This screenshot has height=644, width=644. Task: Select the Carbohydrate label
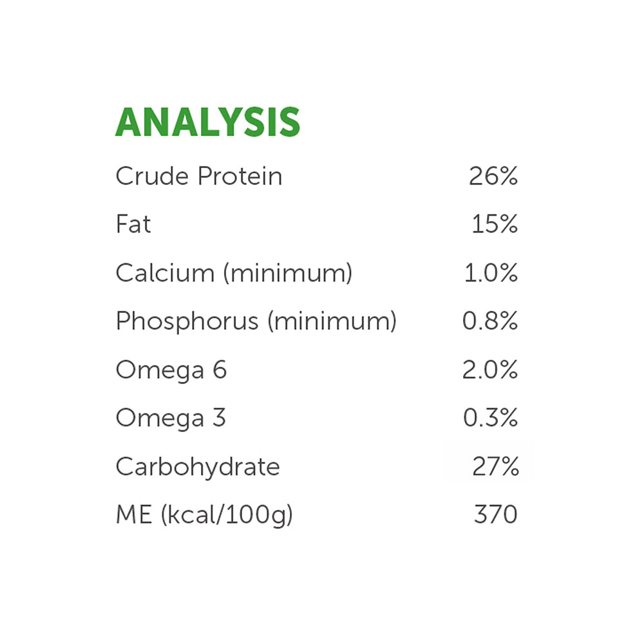[x=198, y=467]
